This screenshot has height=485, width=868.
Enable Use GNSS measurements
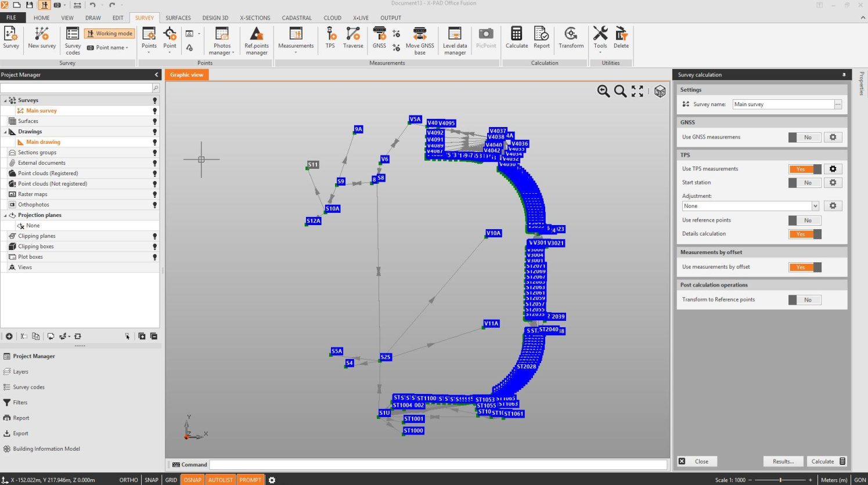click(804, 137)
